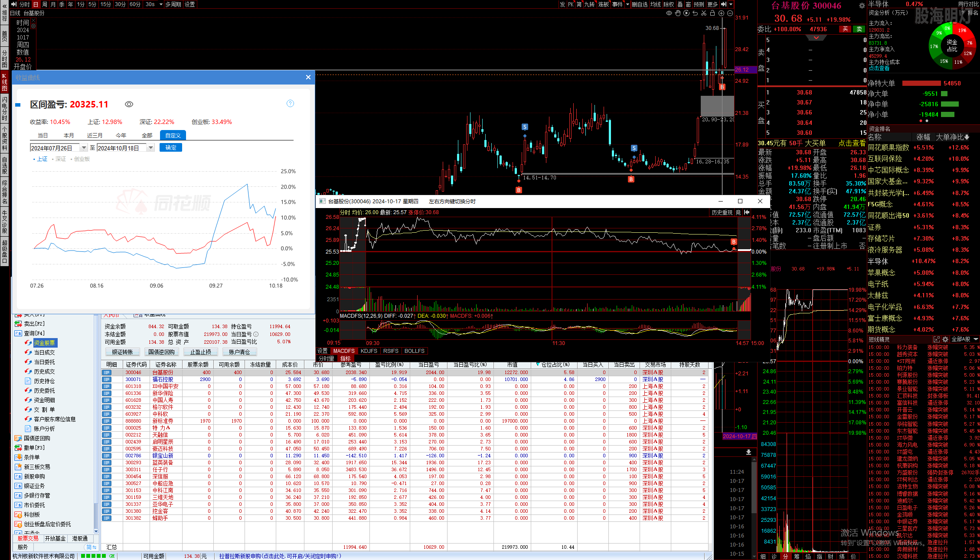Click the 简 switch icon near 服务
The image size is (980, 560).
click(91, 547)
